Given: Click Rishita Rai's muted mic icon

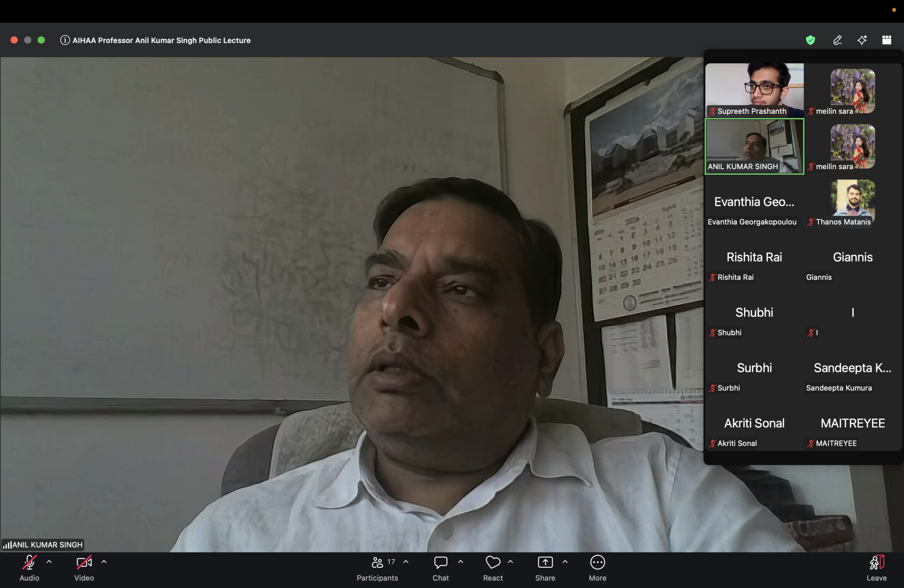Looking at the screenshot, I should click(x=712, y=277).
